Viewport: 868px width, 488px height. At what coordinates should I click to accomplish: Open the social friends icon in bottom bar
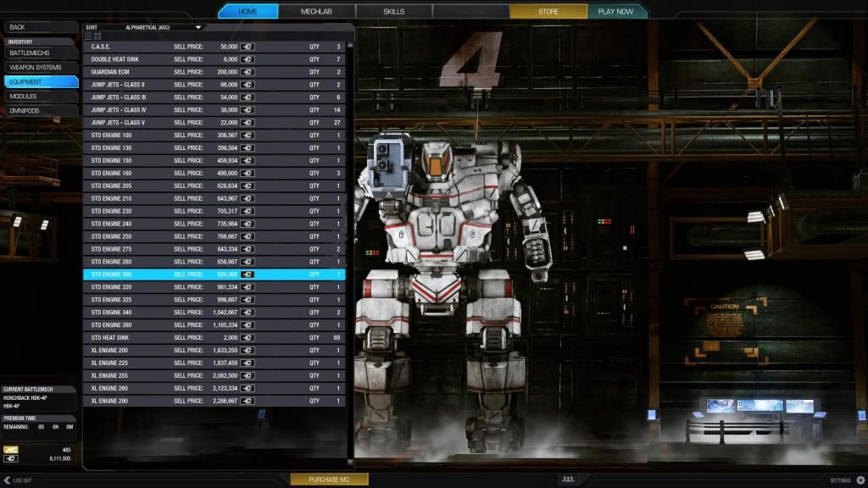click(568, 480)
